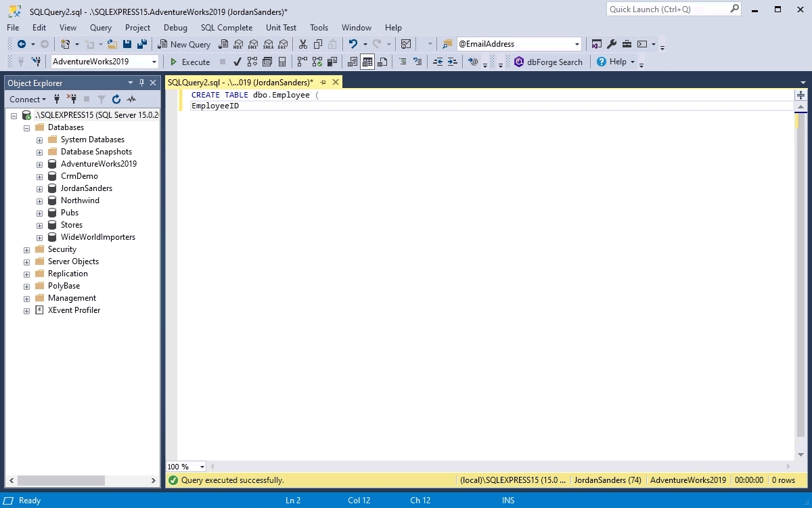
Task: Expand the Northwind database node
Action: click(x=39, y=200)
